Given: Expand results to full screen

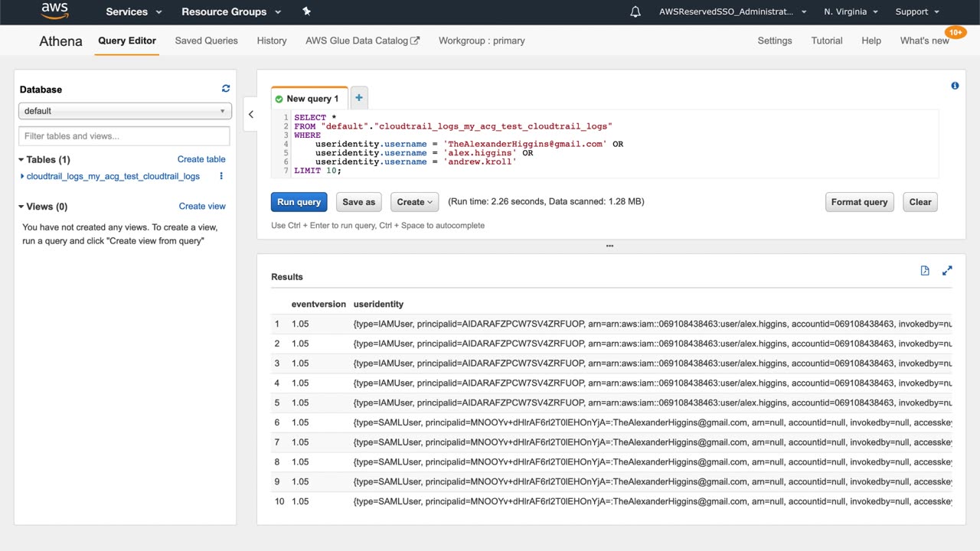Looking at the screenshot, I should (947, 271).
